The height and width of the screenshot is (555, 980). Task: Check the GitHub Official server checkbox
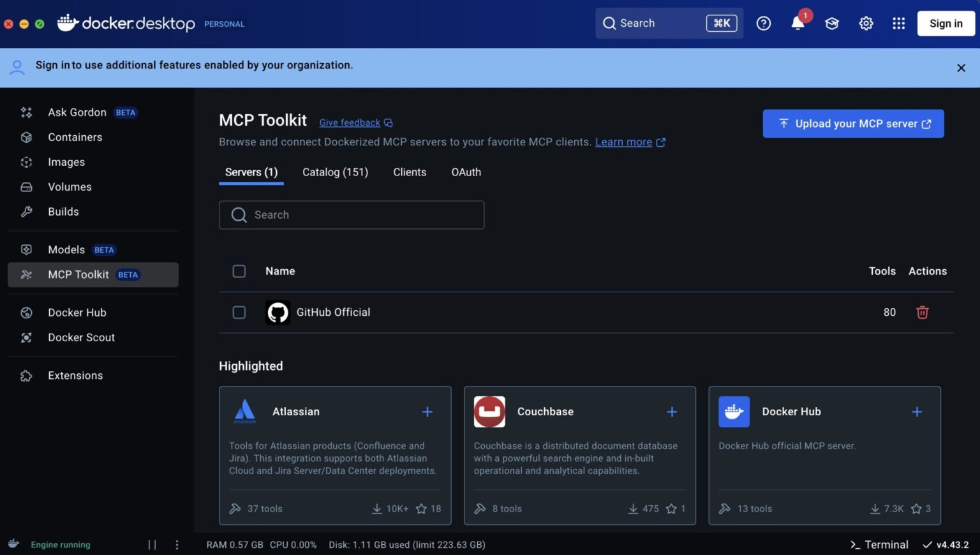tap(239, 312)
